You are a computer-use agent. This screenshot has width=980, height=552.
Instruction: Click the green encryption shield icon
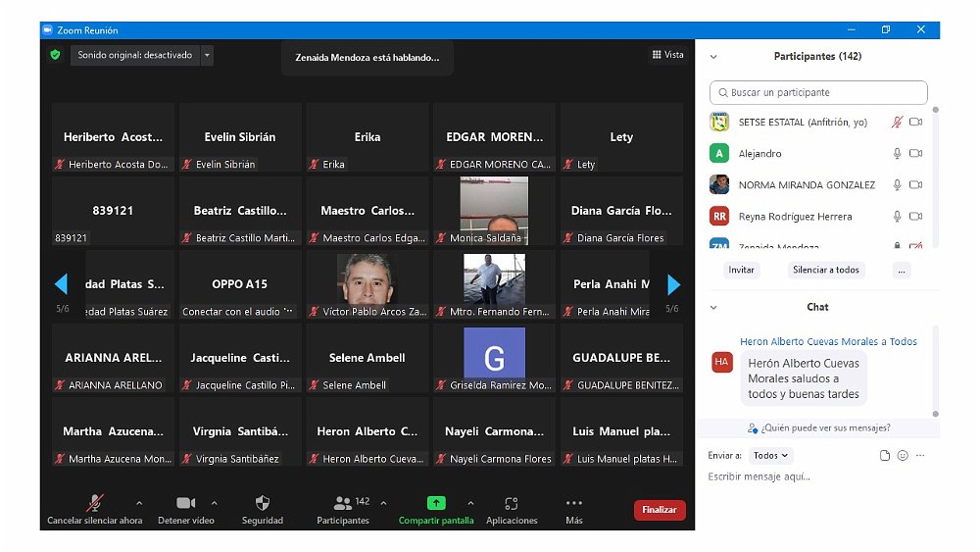[x=56, y=55]
